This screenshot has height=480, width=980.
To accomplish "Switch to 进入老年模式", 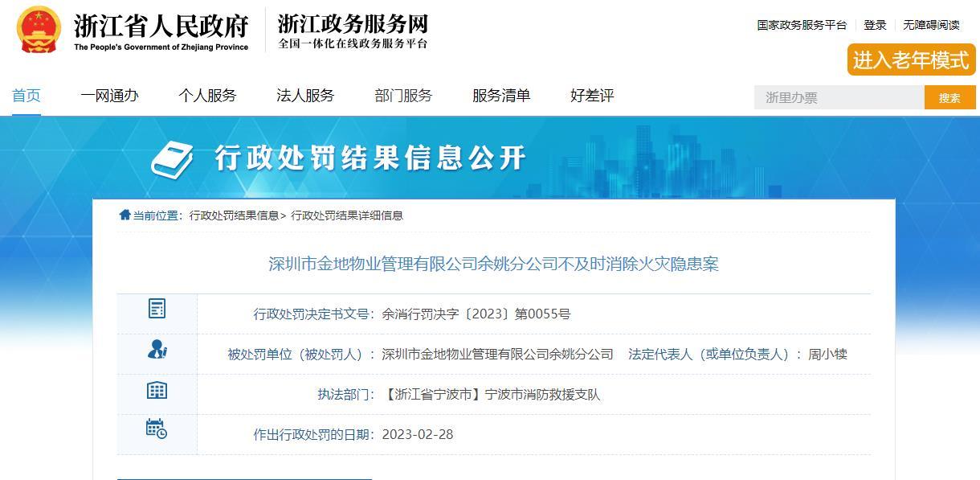I will (x=911, y=60).
